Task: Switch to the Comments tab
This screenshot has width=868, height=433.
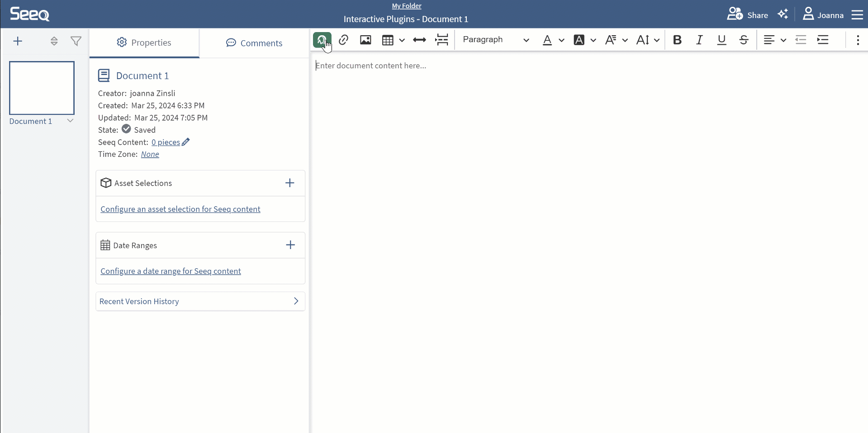Action: pyautogui.click(x=254, y=42)
